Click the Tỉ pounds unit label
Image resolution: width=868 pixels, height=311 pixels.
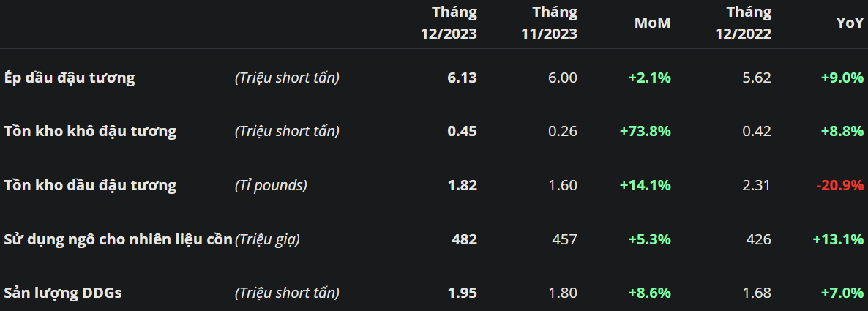[x=271, y=185]
